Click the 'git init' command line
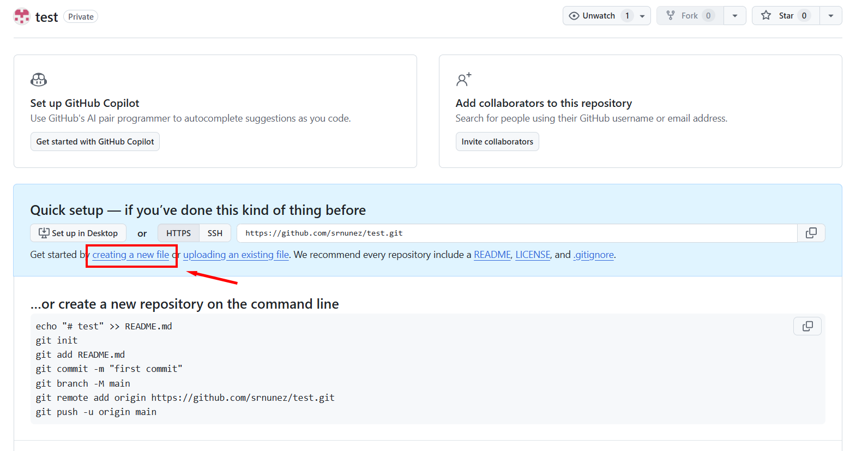Image resolution: width=868 pixels, height=451 pixels. (57, 341)
